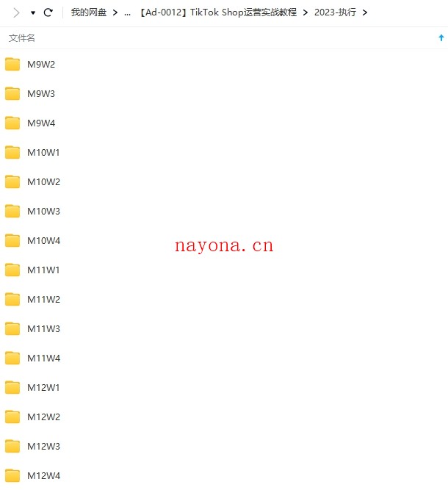This screenshot has width=448, height=490.
Task: Select the folder name M10W1
Action: coord(43,153)
